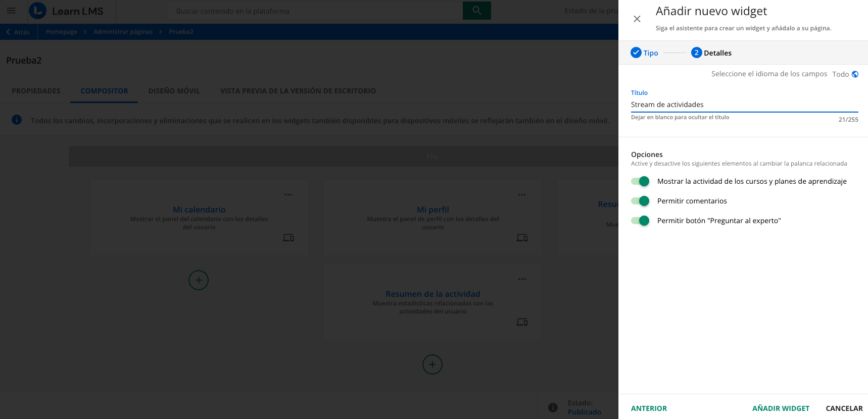Click Opciones section heading
868x419 pixels.
(x=647, y=154)
